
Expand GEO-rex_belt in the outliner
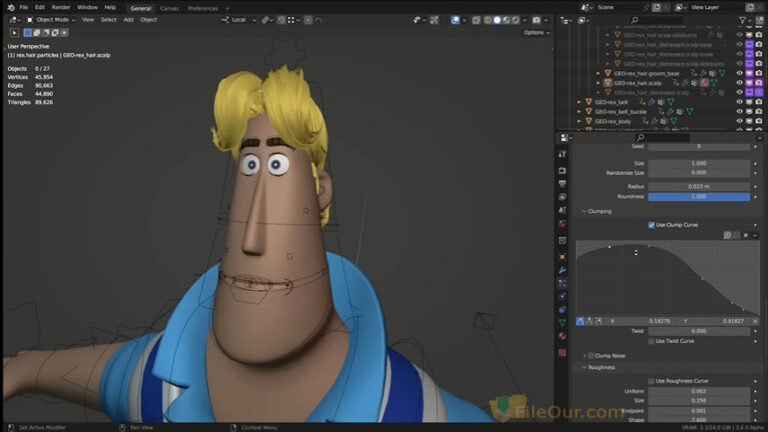579,102
